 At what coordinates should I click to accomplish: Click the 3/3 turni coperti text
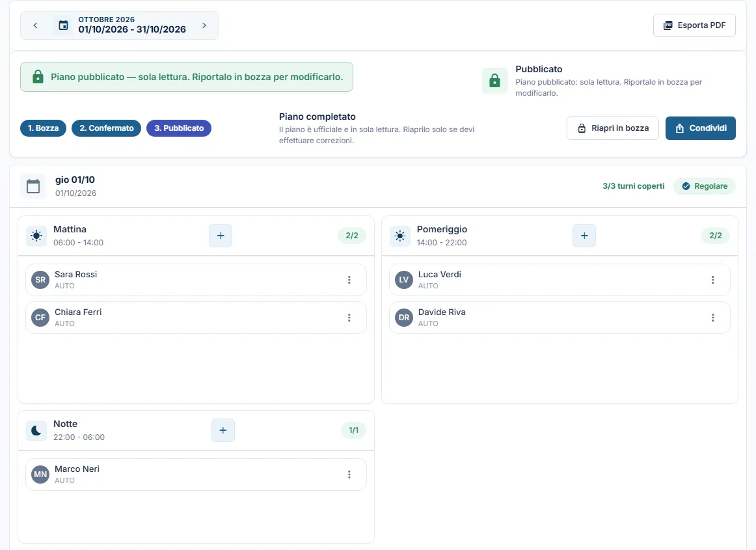pos(634,186)
